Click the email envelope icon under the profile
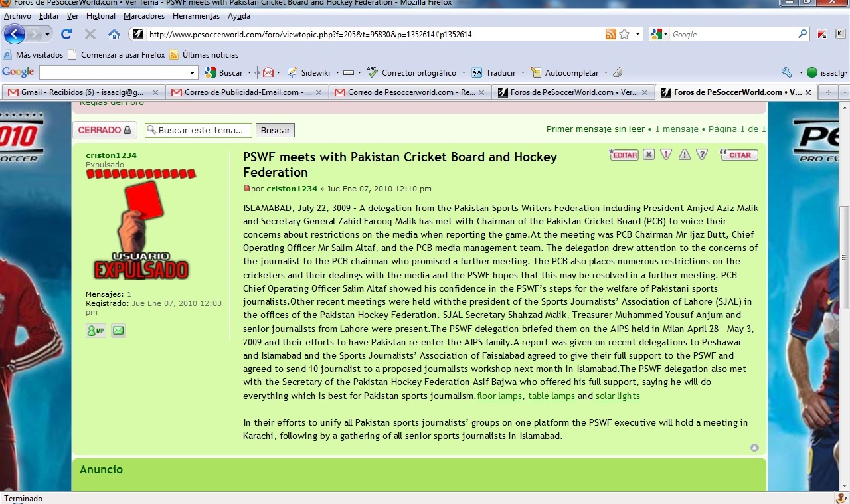Image resolution: width=850 pixels, height=504 pixels. coord(118,330)
